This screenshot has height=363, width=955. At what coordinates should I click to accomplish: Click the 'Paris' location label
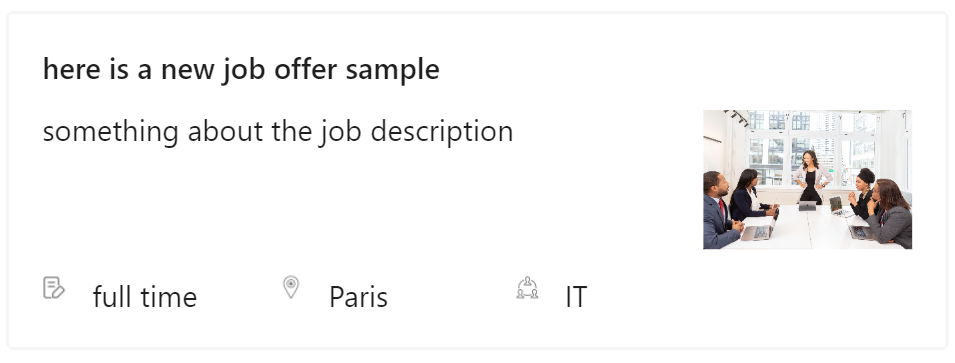[x=358, y=297]
